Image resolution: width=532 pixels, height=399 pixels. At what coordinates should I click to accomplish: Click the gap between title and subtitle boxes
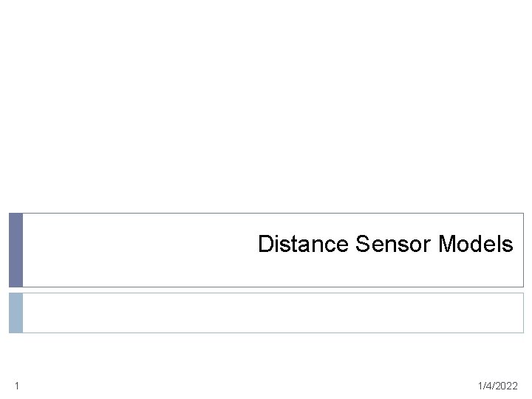point(266,290)
